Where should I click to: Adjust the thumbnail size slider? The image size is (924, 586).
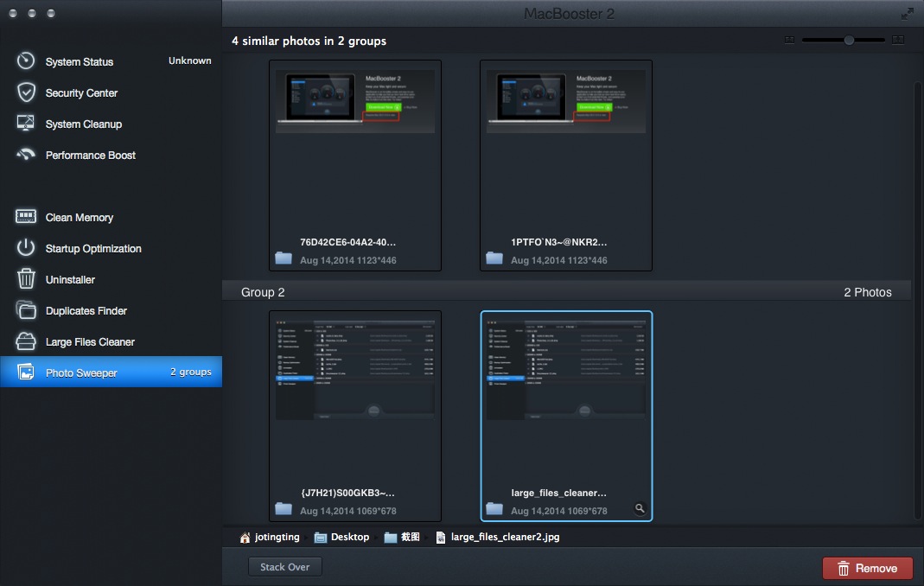[x=849, y=40]
